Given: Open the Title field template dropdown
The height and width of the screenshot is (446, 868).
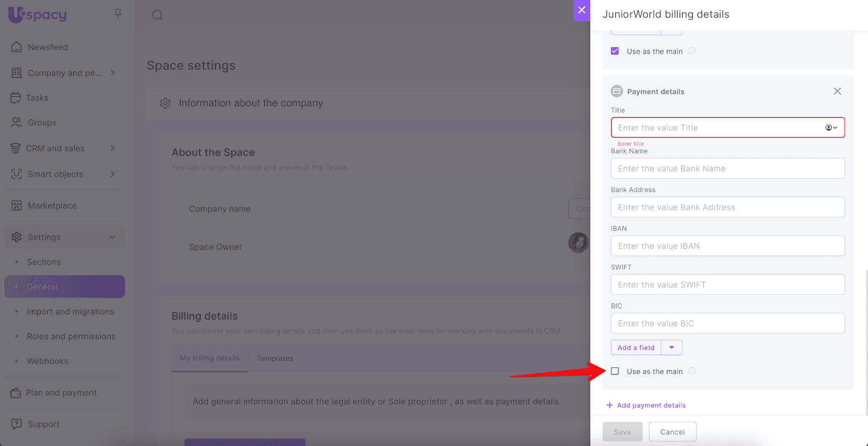Looking at the screenshot, I should coord(831,128).
